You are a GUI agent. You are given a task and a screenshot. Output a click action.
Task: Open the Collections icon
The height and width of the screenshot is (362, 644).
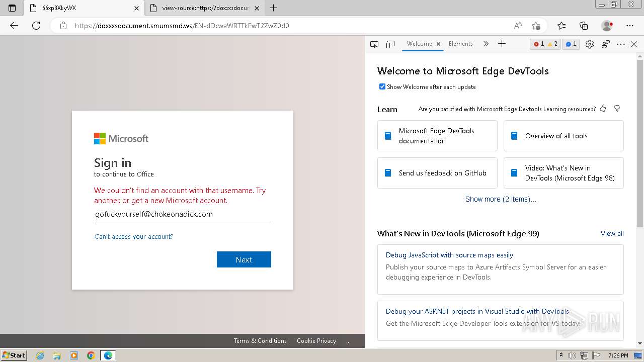pyautogui.click(x=584, y=26)
